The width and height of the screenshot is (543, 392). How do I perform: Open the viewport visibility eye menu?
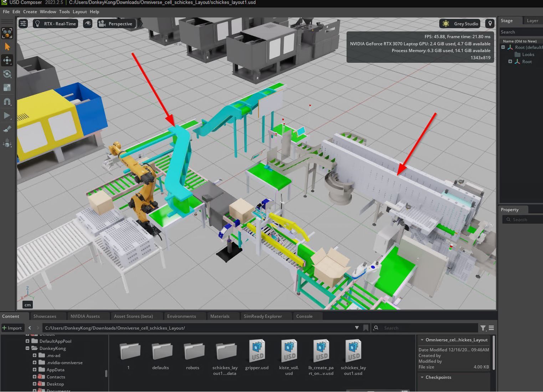[x=87, y=24]
